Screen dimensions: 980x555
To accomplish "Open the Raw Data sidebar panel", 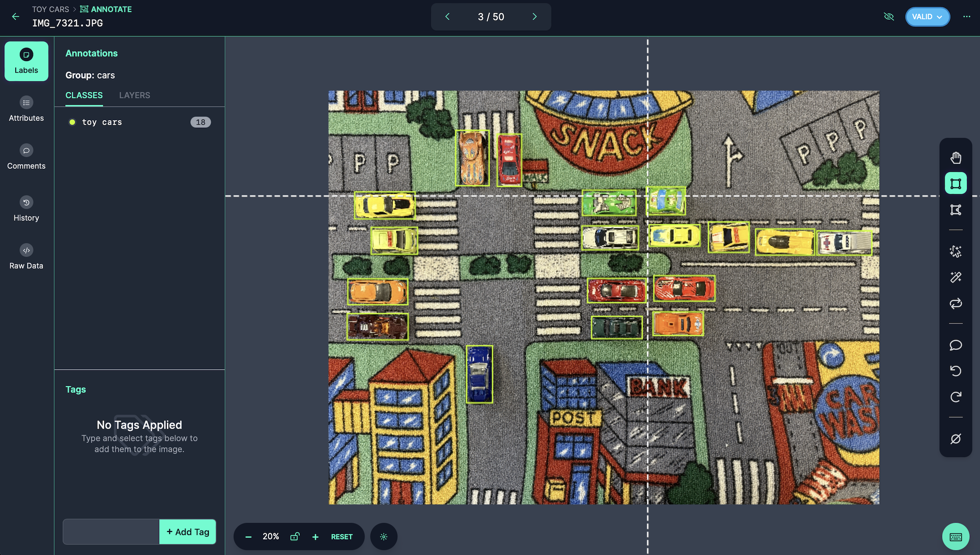I will [26, 257].
